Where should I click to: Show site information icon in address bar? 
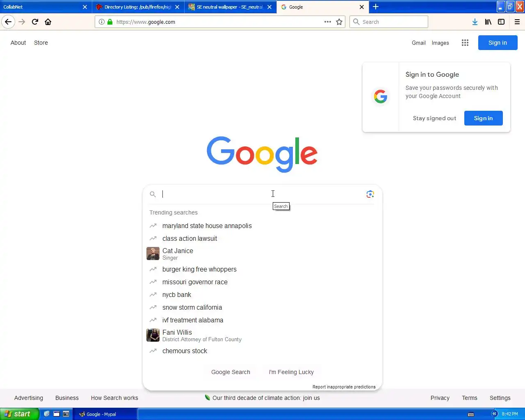point(101,22)
